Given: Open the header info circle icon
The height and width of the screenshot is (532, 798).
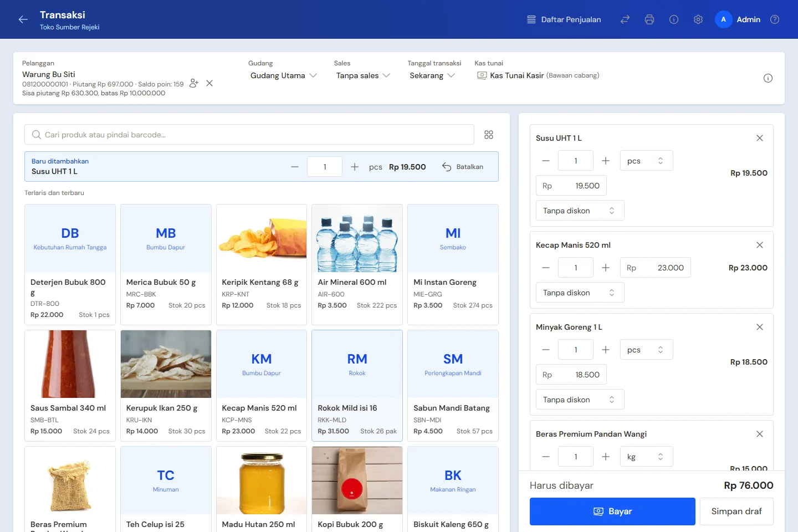Looking at the screenshot, I should click(x=674, y=19).
